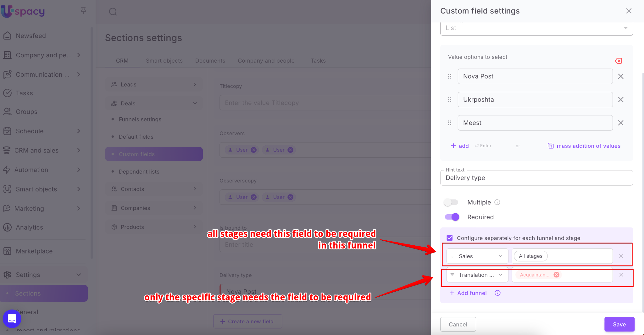Viewport: 644px width, 335px height.
Task: Click the drag handle beside Ukrposhta
Action: 449,100
